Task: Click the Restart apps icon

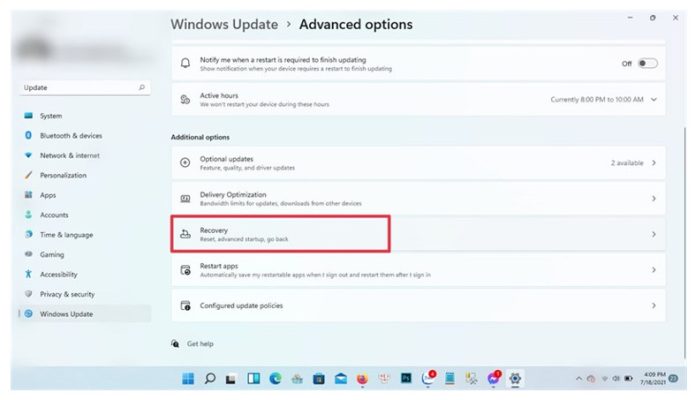Action: click(x=185, y=270)
